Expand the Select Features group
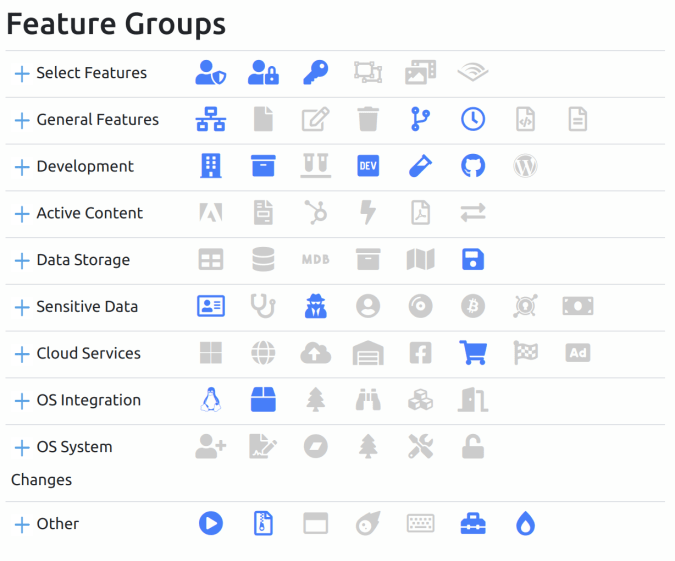 pyautogui.click(x=22, y=73)
